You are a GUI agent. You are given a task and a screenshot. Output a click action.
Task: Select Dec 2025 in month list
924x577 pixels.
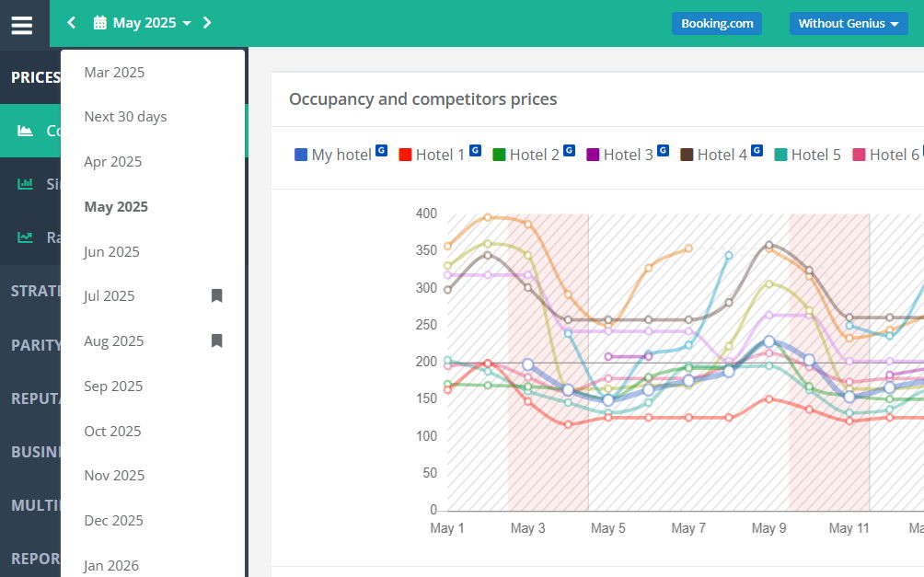click(x=114, y=521)
